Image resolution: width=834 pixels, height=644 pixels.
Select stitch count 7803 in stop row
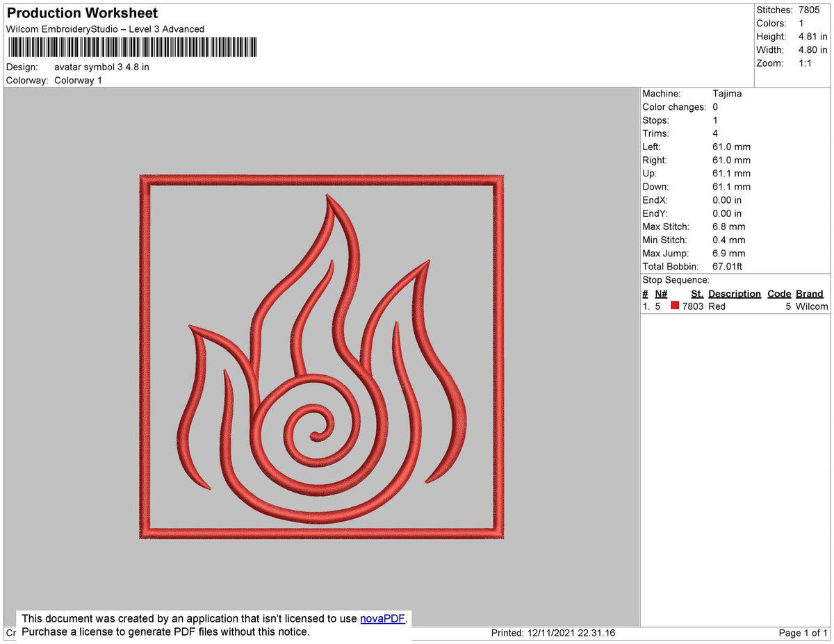tap(693, 306)
